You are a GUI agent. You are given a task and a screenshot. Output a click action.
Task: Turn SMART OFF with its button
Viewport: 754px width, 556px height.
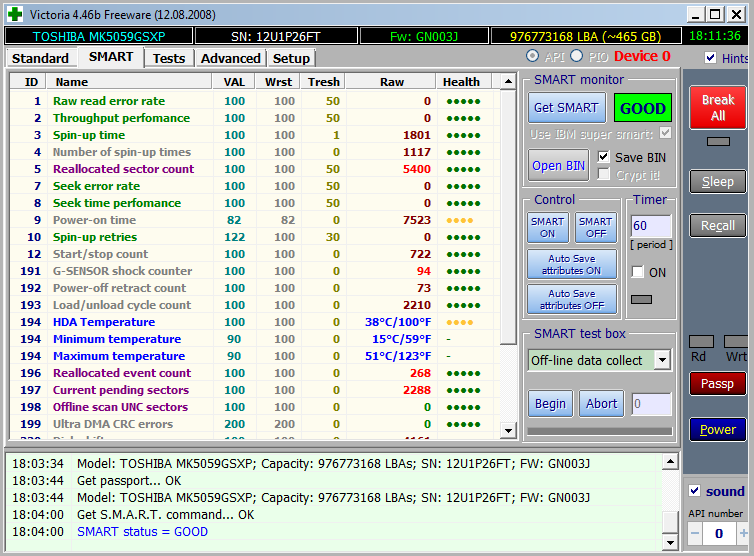click(x=595, y=228)
